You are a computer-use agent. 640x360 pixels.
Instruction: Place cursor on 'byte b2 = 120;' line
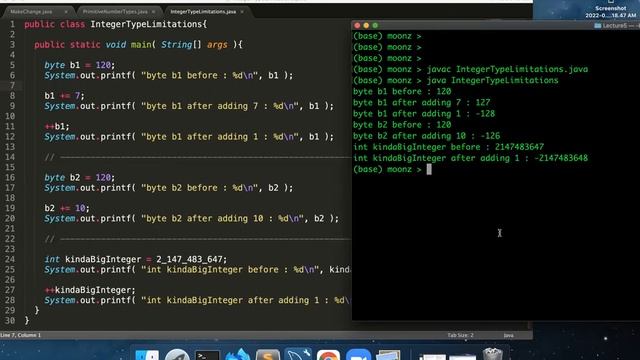pos(80,178)
